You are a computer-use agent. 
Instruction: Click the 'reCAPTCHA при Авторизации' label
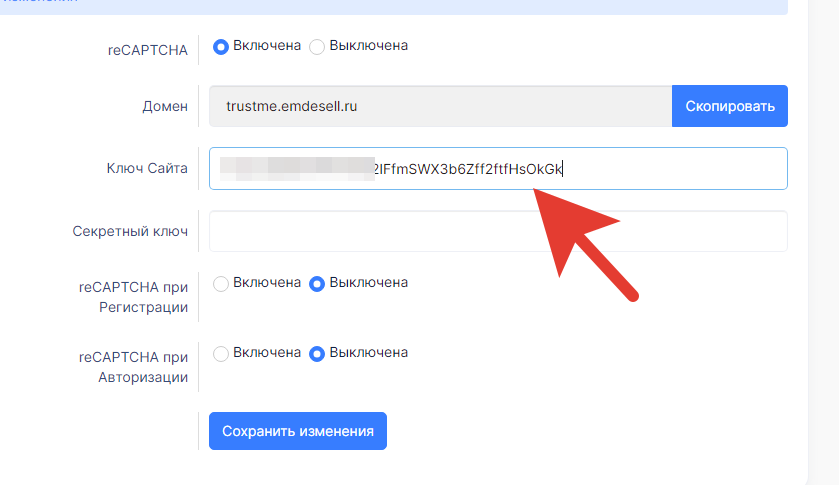point(133,366)
